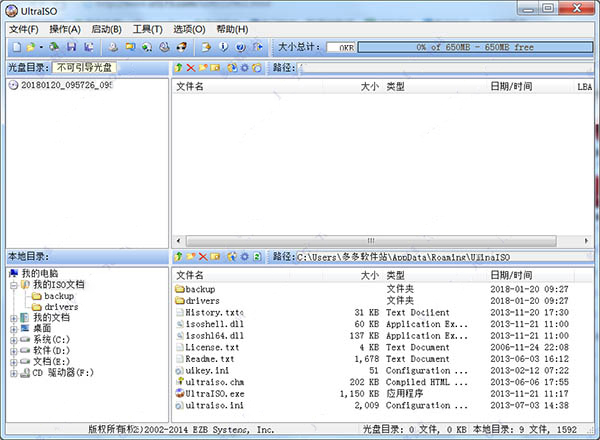Create new folder in disc panel
Screen dimensions: 600x440
click(203, 68)
